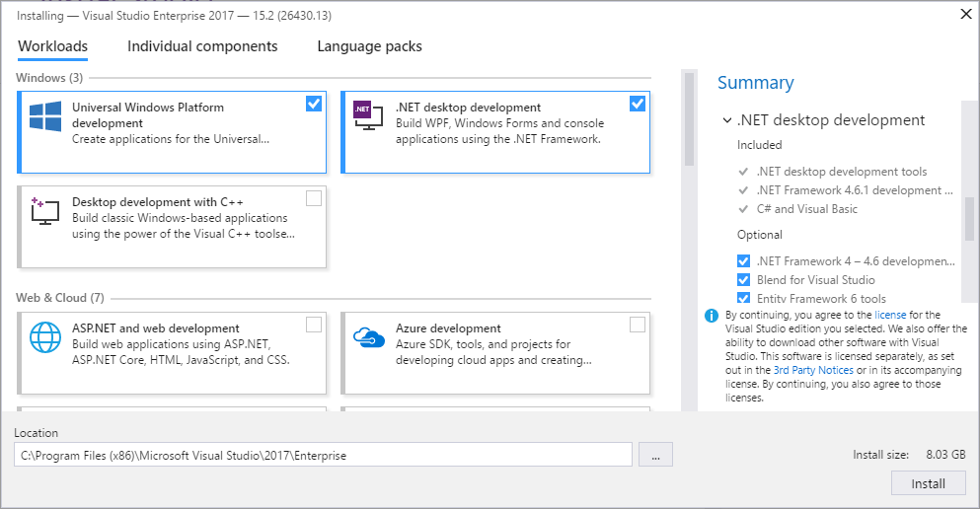Click the ASP.NET globe icon
980x509 pixels.
pyautogui.click(x=45, y=337)
